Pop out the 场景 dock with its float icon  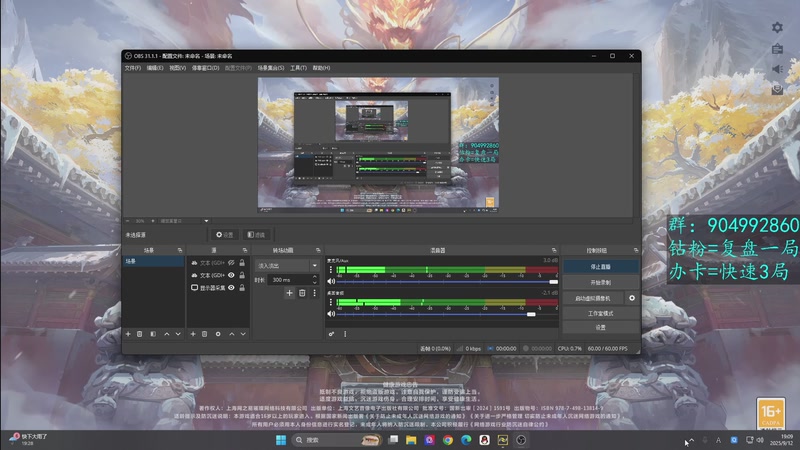pos(180,250)
